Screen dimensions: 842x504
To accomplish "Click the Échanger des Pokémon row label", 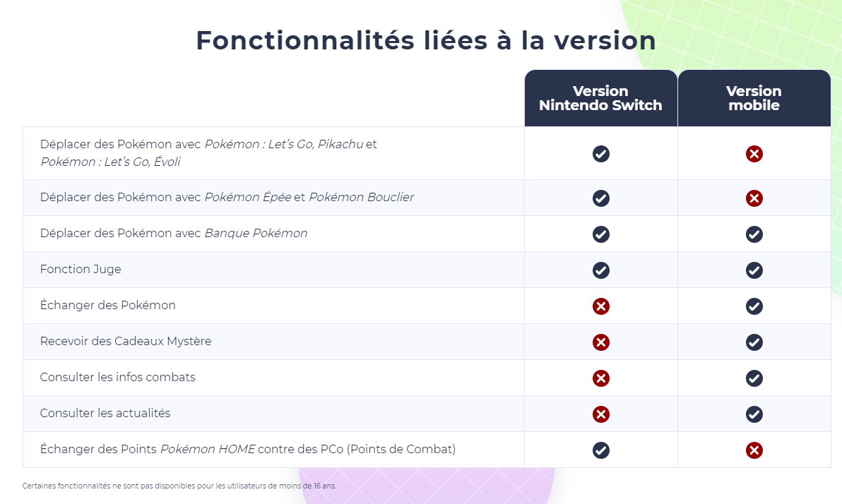I will [x=107, y=305].
